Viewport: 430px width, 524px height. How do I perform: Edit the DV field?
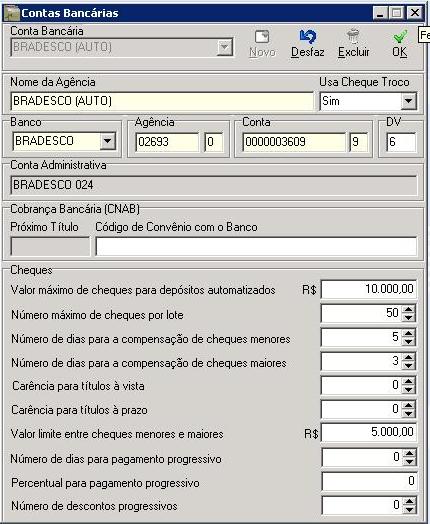coord(401,142)
